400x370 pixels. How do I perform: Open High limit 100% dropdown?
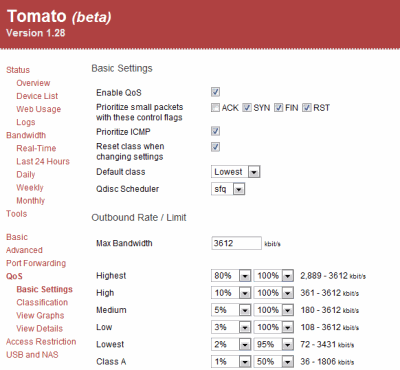point(274,293)
